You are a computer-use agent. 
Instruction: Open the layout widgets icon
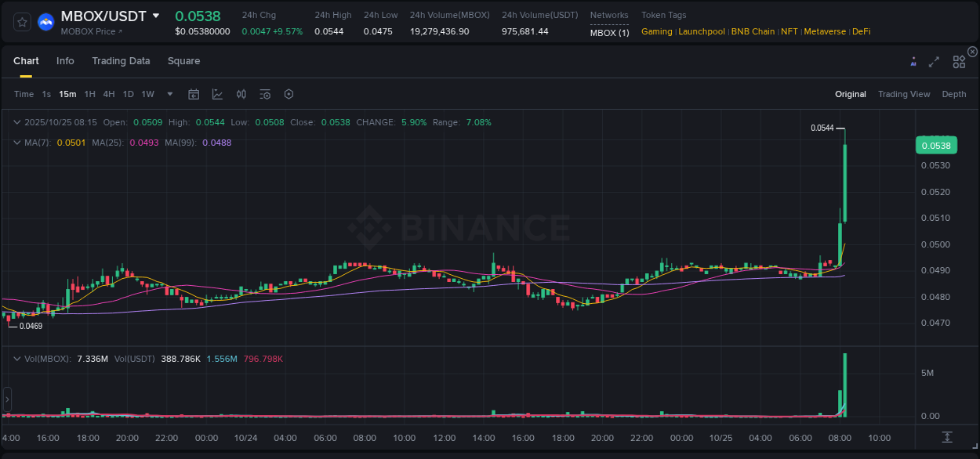958,60
